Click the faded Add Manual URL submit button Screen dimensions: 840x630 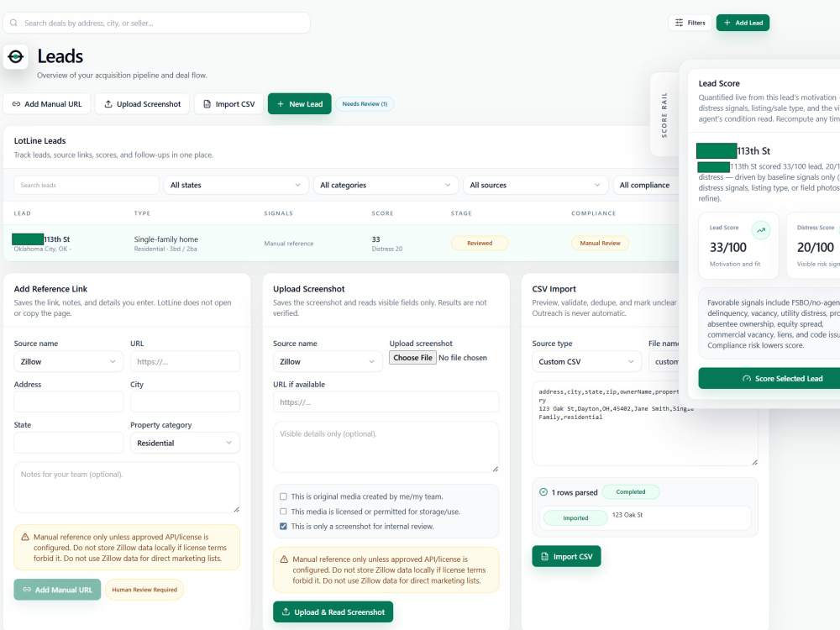click(x=57, y=590)
